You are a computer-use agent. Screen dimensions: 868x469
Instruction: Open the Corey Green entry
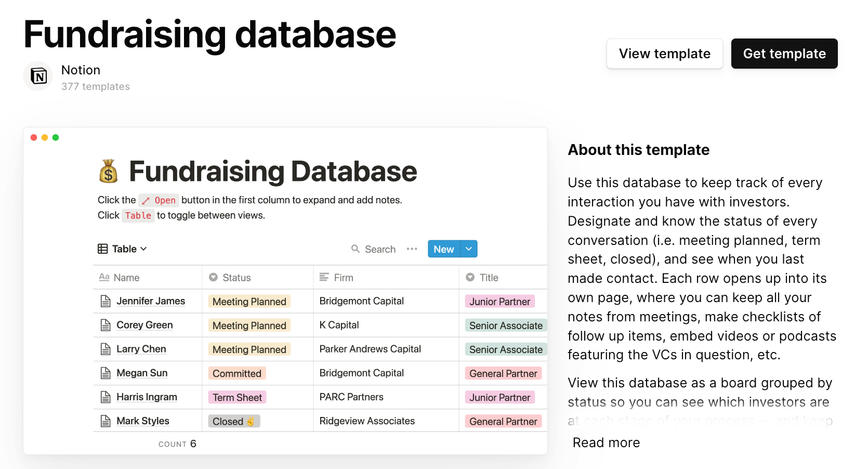144,325
